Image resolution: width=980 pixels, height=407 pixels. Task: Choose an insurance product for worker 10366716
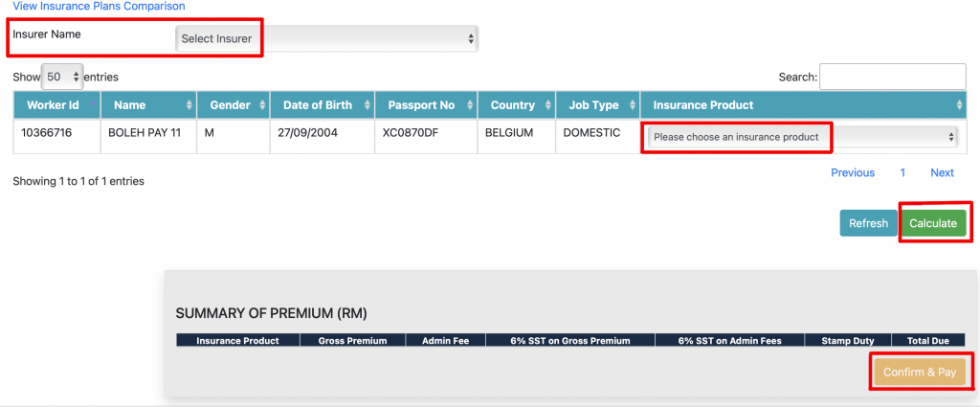(x=802, y=137)
